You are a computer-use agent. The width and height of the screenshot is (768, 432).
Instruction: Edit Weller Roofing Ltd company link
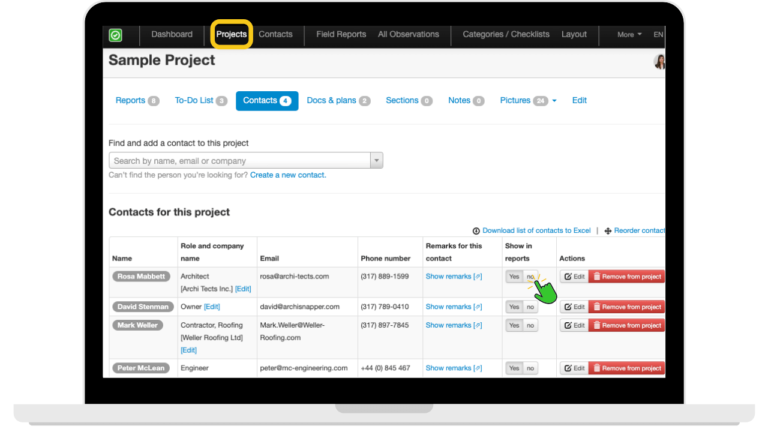(189, 350)
